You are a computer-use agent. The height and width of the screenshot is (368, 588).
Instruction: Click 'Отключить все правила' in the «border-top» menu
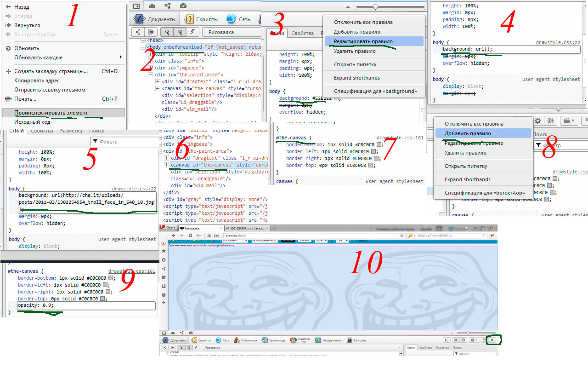pyautogui.click(x=483, y=124)
